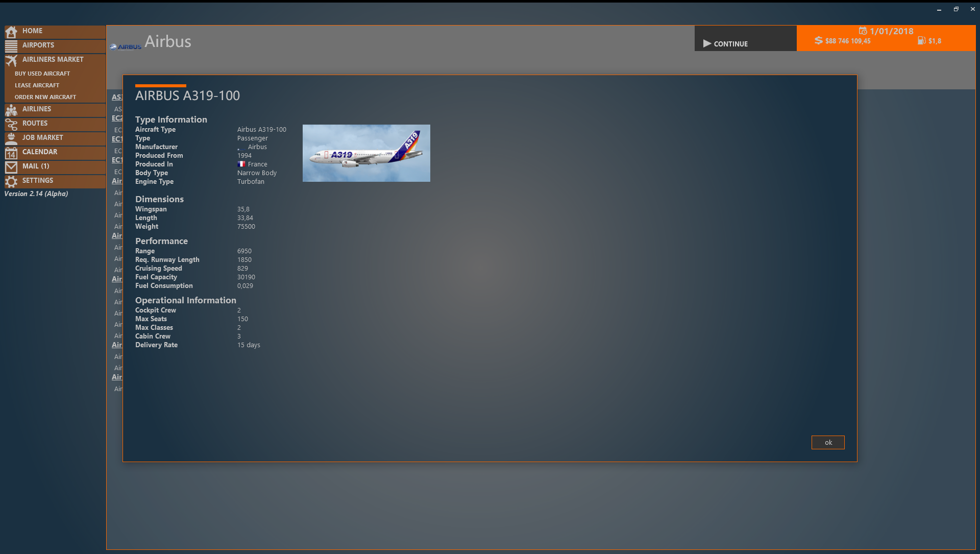The height and width of the screenshot is (554, 980).
Task: Select the Order New Aircraft option
Action: tap(45, 97)
